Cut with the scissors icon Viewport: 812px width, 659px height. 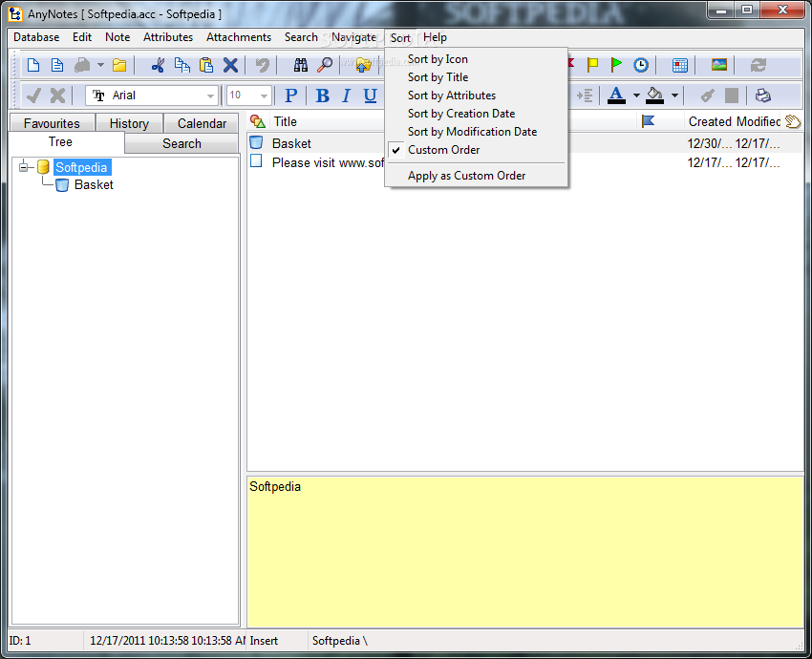coord(158,65)
